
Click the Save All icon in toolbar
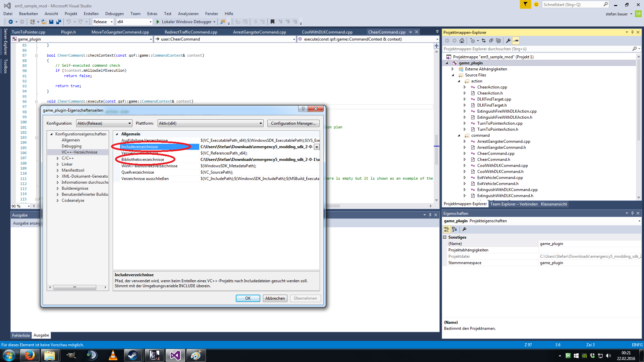[59, 22]
